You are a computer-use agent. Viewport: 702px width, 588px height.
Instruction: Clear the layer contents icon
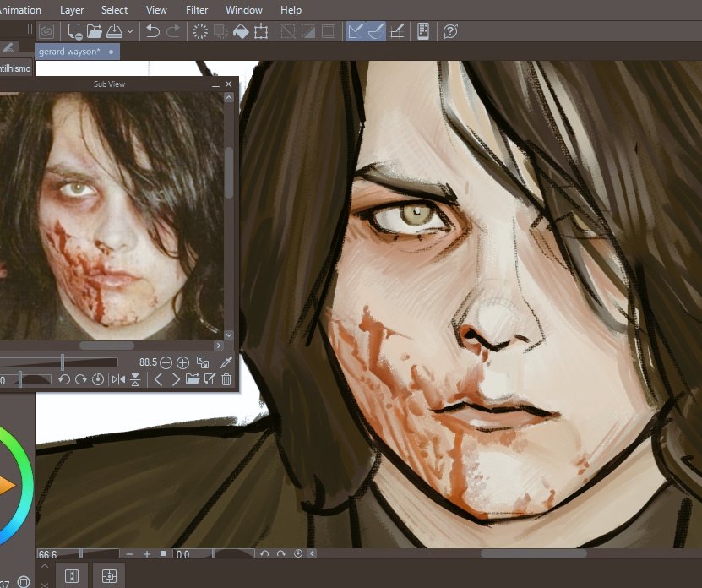click(x=200, y=31)
